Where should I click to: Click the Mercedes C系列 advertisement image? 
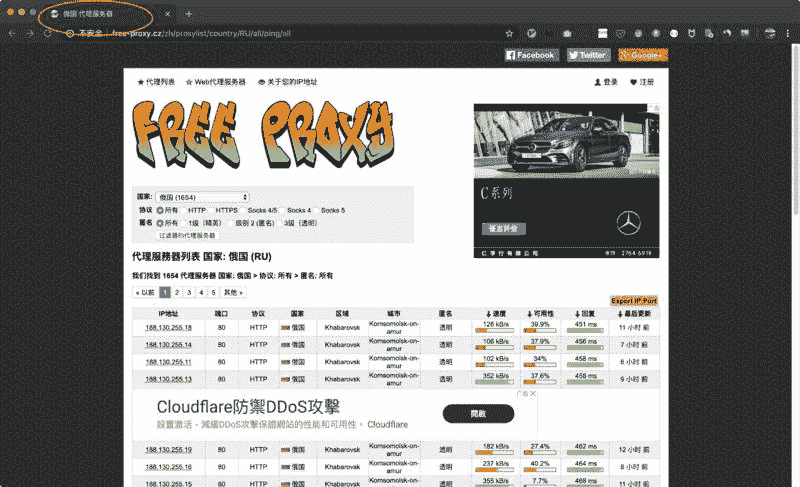(x=566, y=180)
